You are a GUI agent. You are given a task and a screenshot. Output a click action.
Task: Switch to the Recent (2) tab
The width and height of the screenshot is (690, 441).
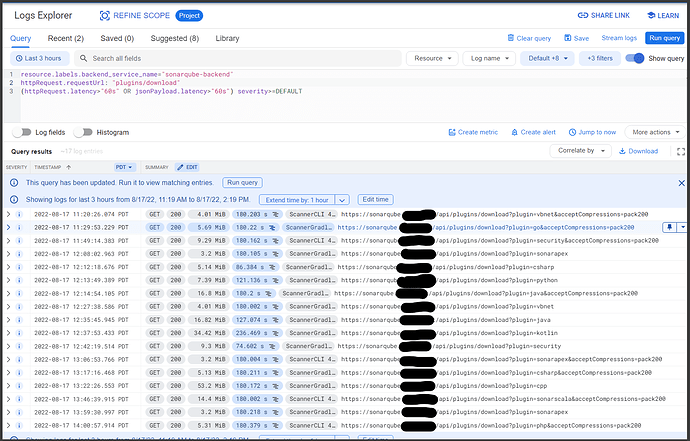[66, 38]
